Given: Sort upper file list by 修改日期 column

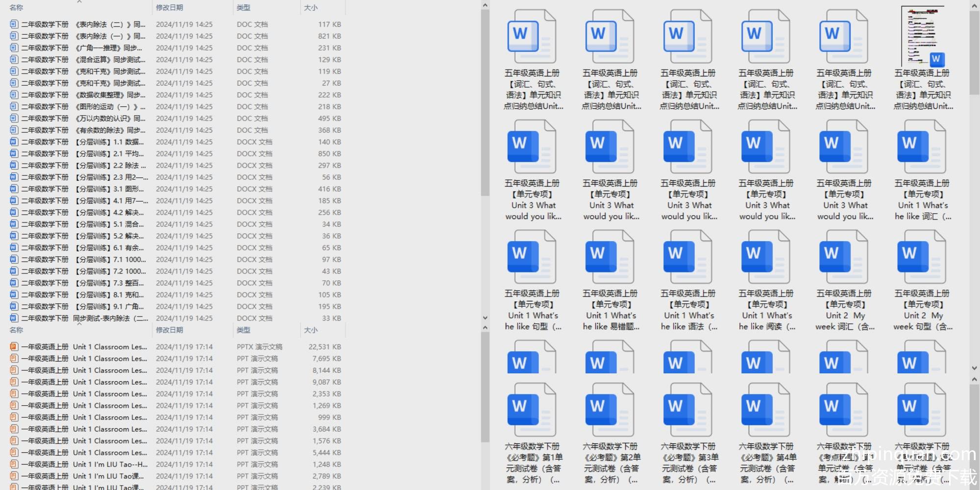Looking at the screenshot, I should 170,8.
